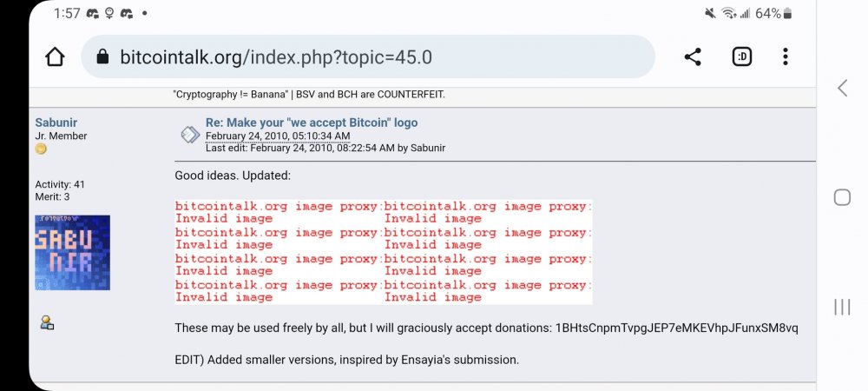Viewport: 868px width, 391px height.
Task: Click Sabunir's pixel avatar image
Action: (72, 252)
